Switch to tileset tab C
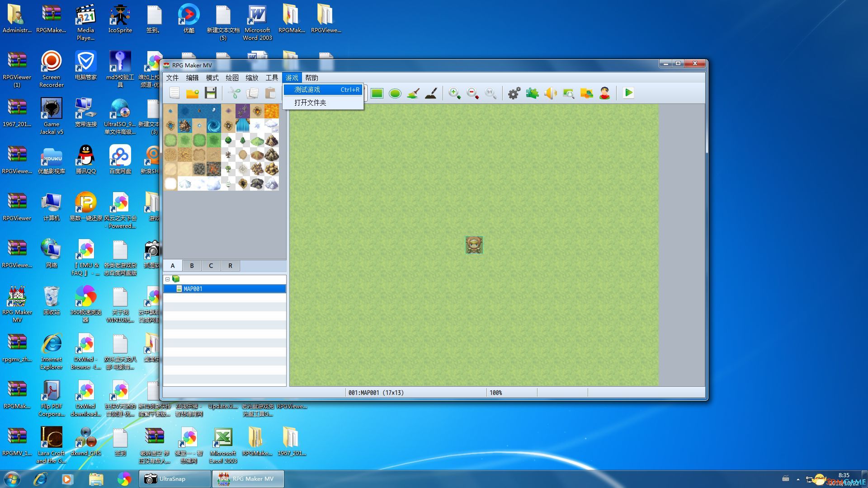Viewport: 868px width, 488px height. pos(211,266)
